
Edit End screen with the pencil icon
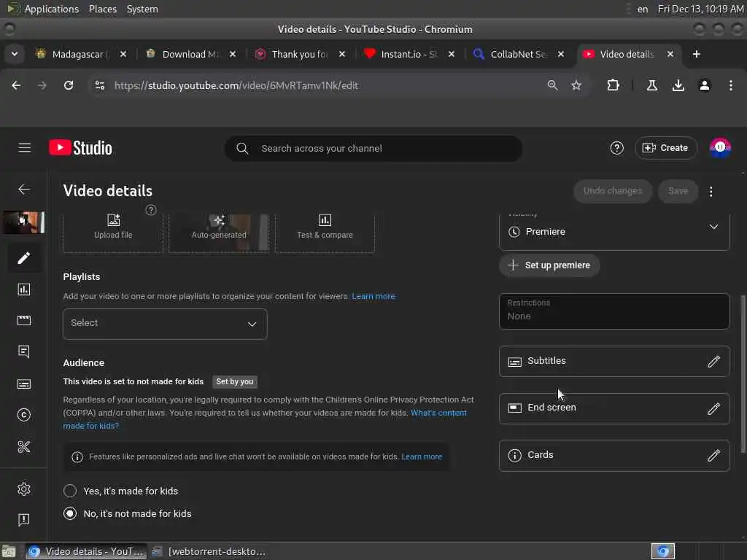point(713,408)
